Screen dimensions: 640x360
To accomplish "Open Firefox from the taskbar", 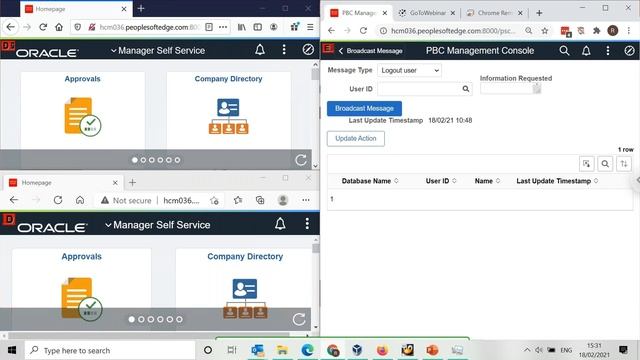I will [x=382, y=350].
